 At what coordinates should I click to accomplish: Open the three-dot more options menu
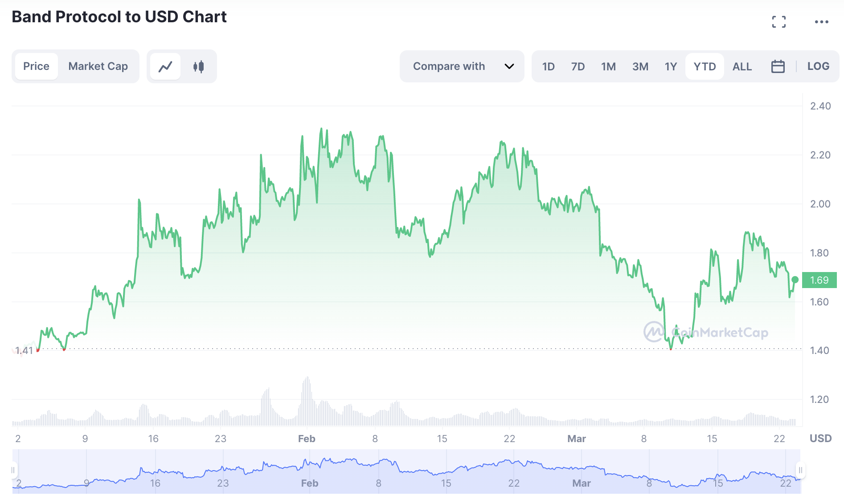click(821, 22)
